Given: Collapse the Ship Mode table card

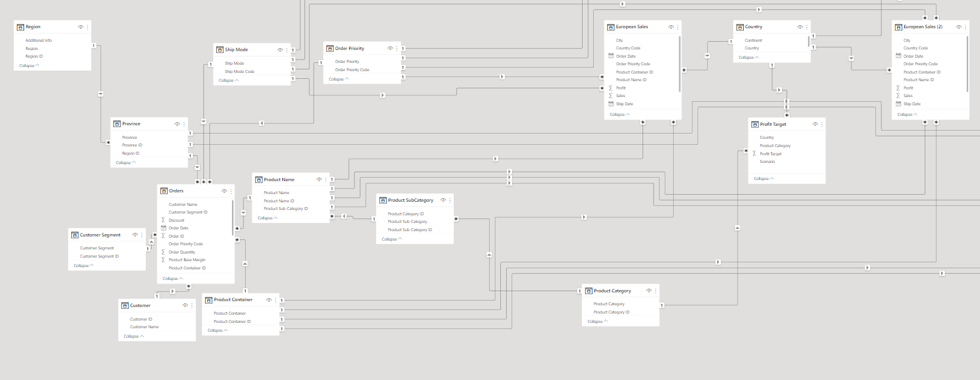Looking at the screenshot, I should pyautogui.click(x=229, y=81).
